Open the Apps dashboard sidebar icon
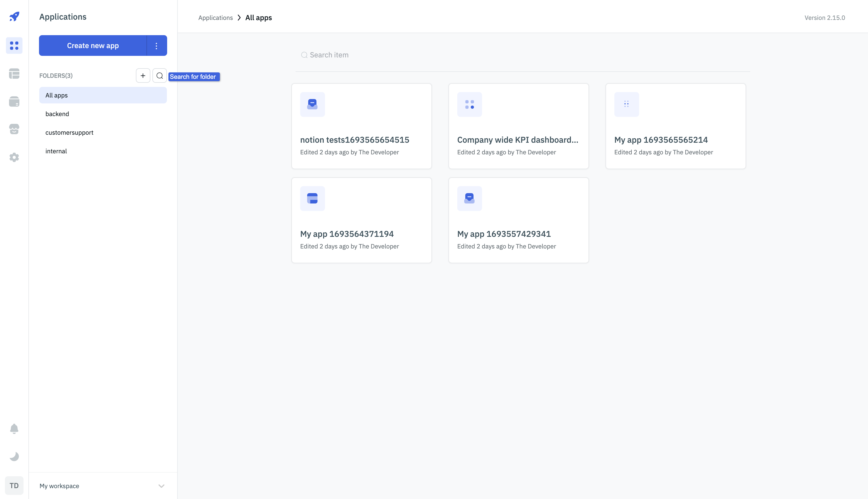Screen dimensions: 868x499 tap(14, 45)
